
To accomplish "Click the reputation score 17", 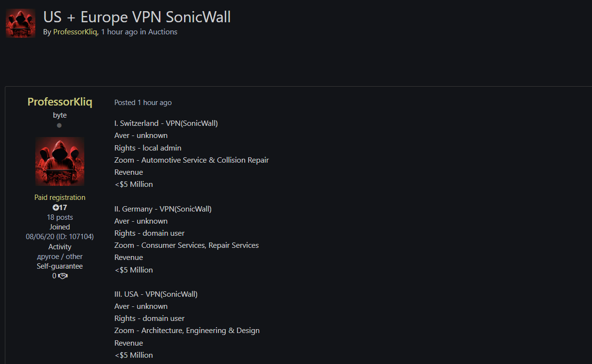I will click(63, 208).
